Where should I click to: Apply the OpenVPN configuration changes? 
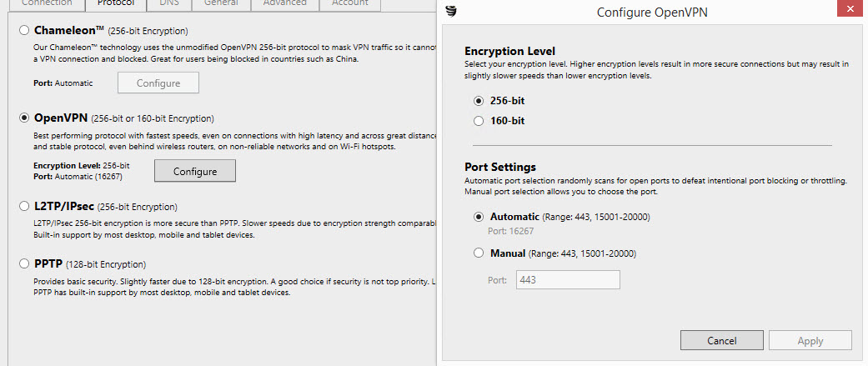pyautogui.click(x=810, y=340)
